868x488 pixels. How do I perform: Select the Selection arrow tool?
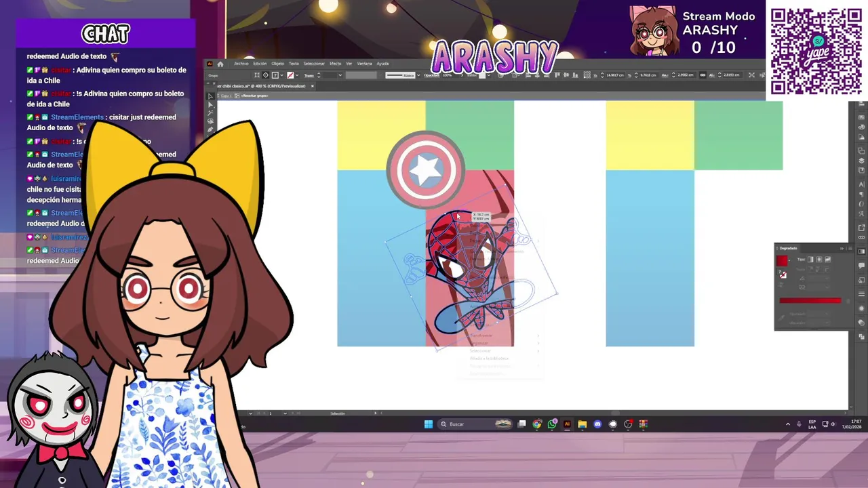pyautogui.click(x=210, y=96)
